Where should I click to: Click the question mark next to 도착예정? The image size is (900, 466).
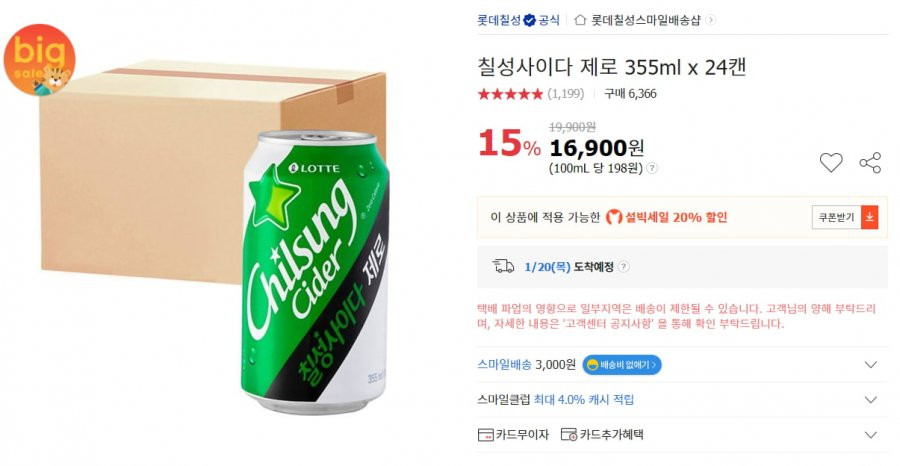pyautogui.click(x=624, y=267)
